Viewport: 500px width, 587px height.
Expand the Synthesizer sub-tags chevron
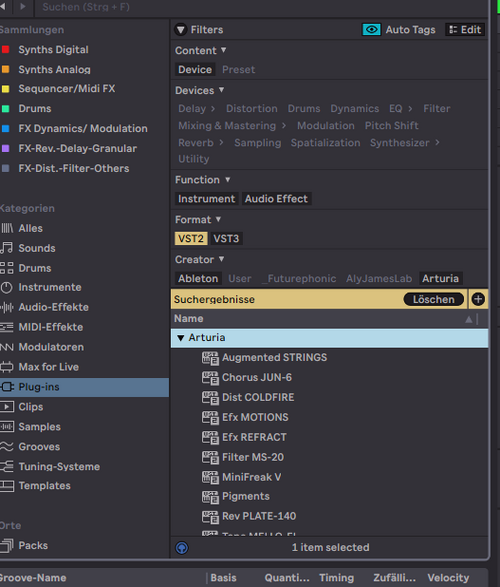(x=437, y=143)
